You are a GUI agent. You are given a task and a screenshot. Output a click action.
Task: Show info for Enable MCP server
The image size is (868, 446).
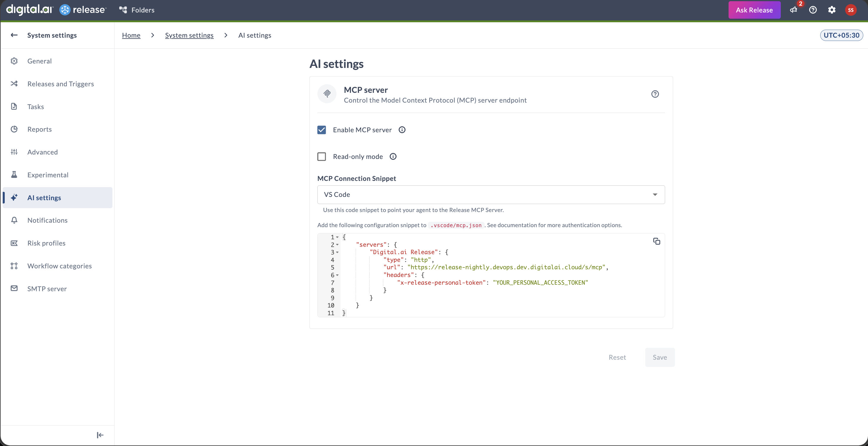[402, 130]
